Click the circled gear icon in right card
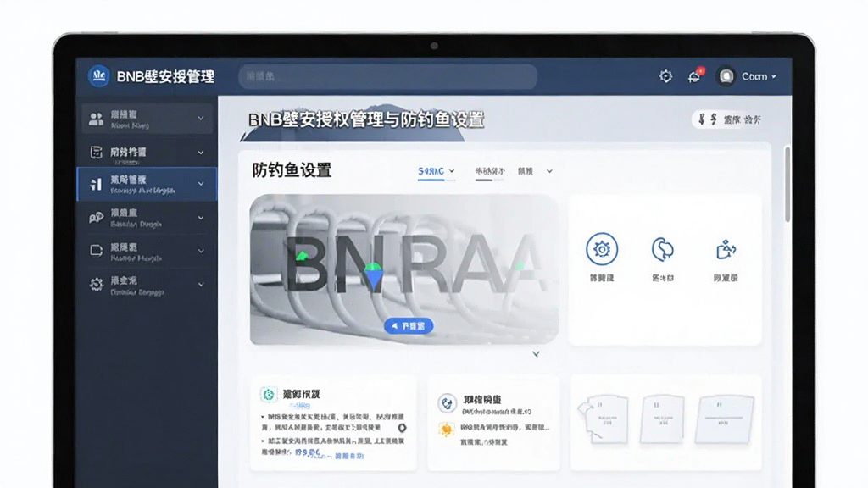Image resolution: width=868 pixels, height=488 pixels. [602, 249]
